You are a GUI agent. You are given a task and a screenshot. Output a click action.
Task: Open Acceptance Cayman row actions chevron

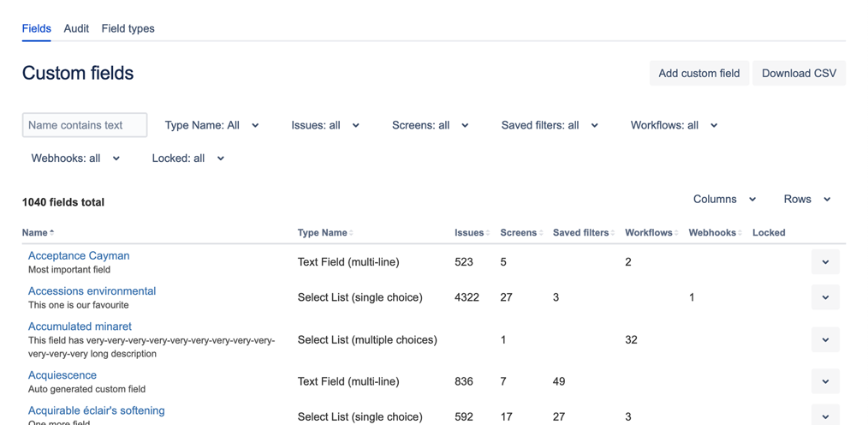825,262
